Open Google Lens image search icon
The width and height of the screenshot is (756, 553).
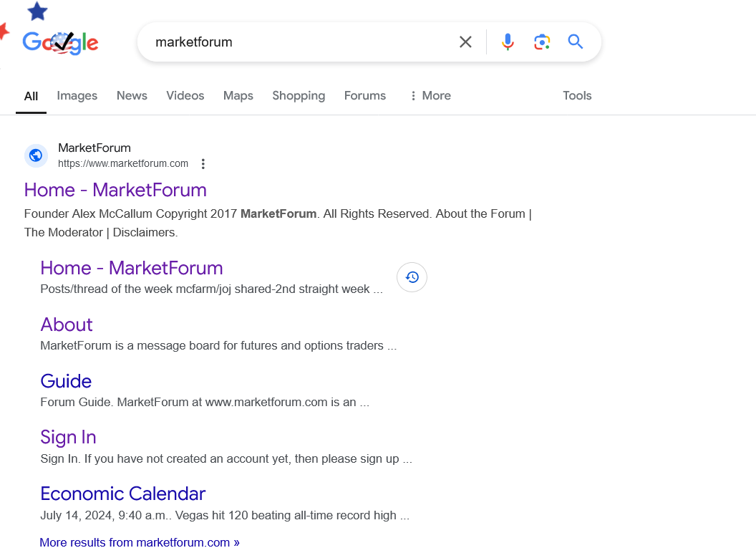click(542, 42)
